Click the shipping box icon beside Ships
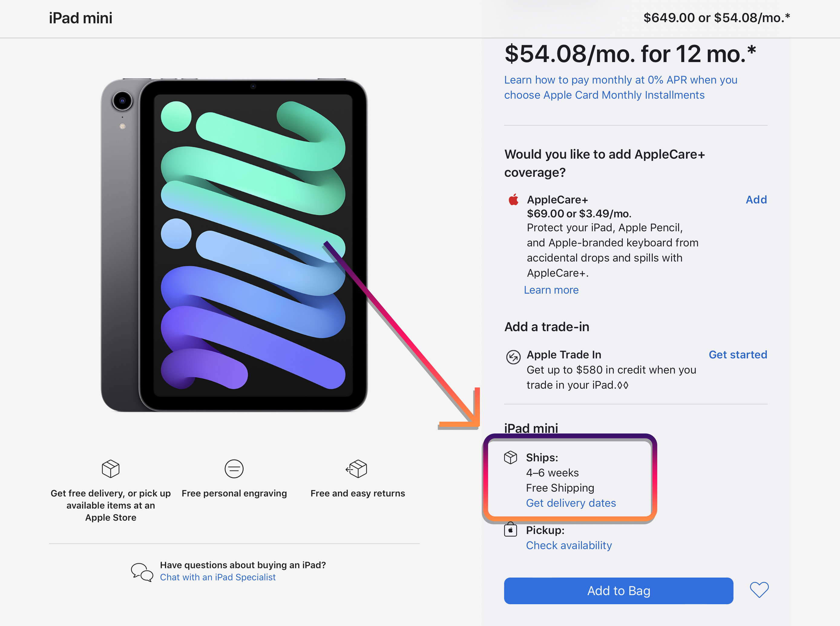 coord(510,458)
